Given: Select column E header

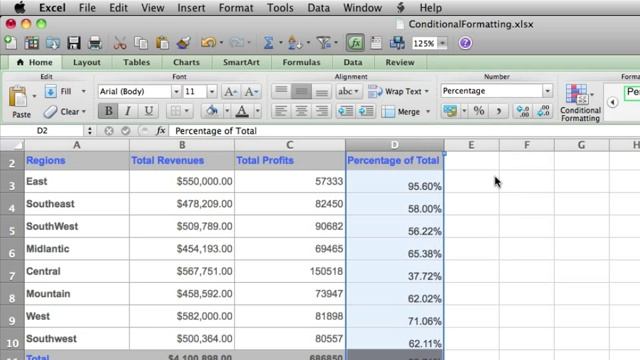Looking at the screenshot, I should (x=471, y=145).
